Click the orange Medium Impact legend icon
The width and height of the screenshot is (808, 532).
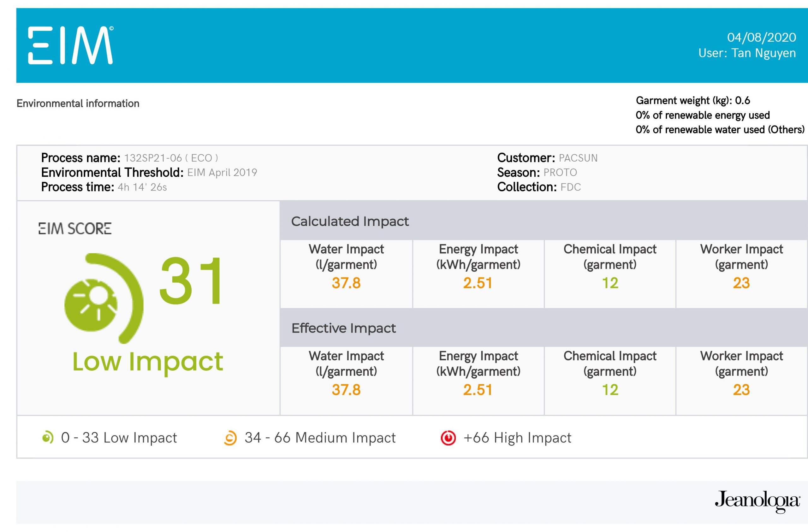[230, 438]
